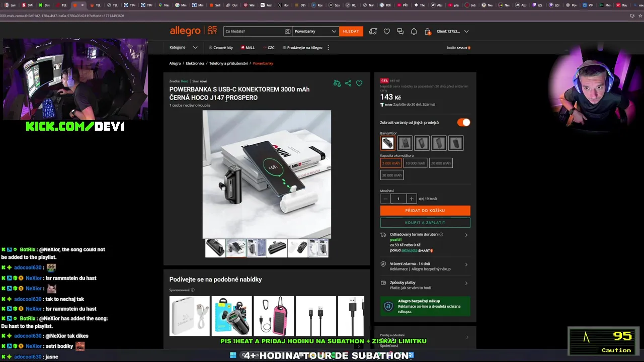Go to Telefony a příslušenství breadcrumb
This screenshot has width=644, height=362.
(228, 63)
